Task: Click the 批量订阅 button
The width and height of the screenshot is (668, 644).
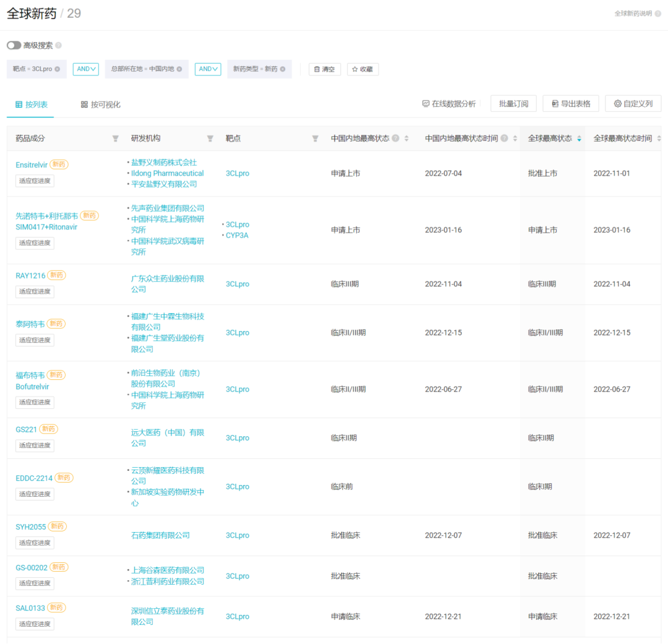Action: tap(513, 103)
